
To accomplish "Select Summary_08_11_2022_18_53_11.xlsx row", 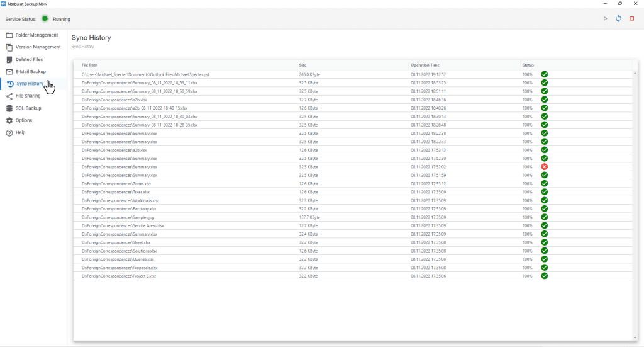I will [352, 82].
